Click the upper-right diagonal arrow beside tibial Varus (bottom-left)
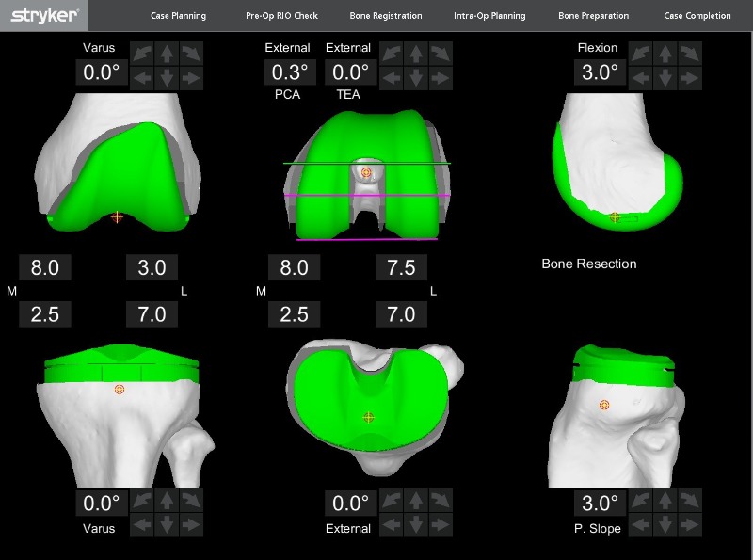The height and width of the screenshot is (560, 753). tap(191, 501)
